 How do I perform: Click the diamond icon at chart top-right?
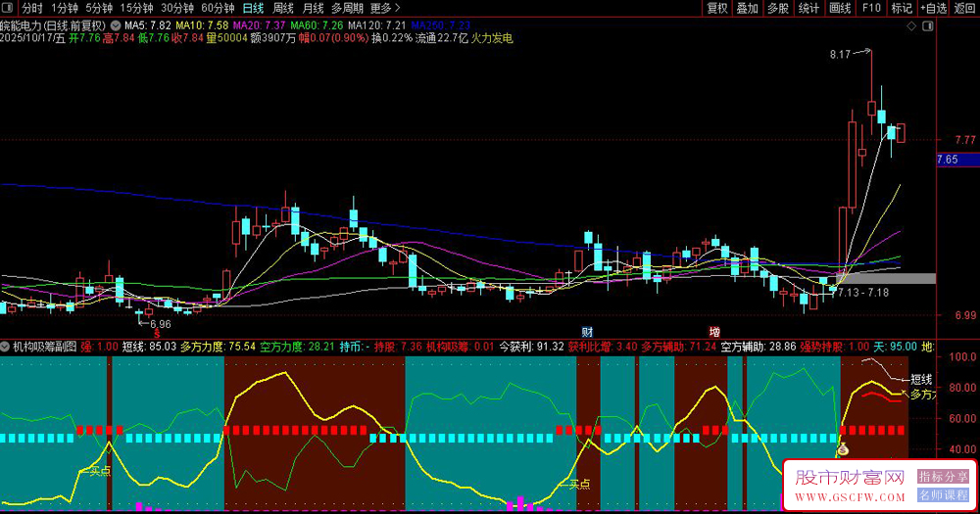(912, 25)
